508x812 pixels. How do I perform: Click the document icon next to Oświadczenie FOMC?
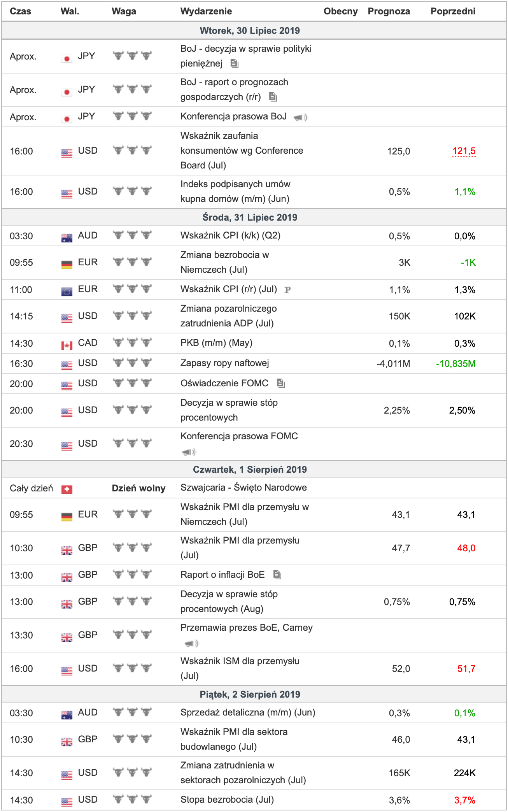[280, 383]
